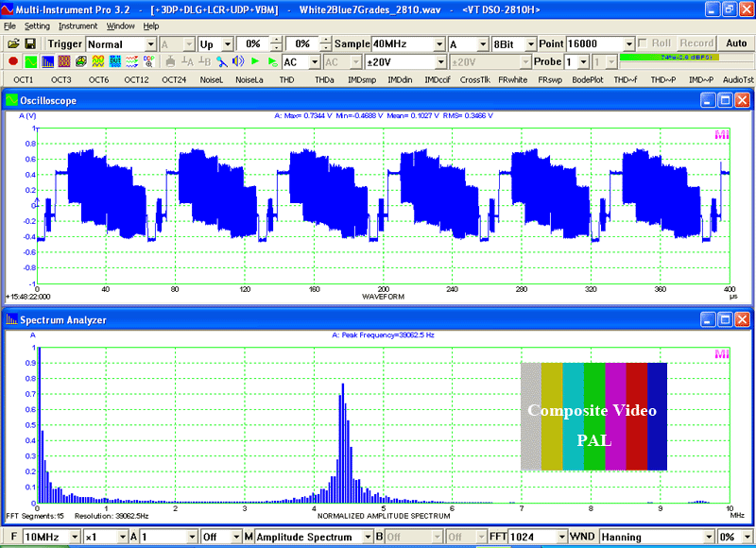Screen dimensions: 756x548
Task: Open the Sample rate 40MHz dropdown
Action: (x=439, y=44)
